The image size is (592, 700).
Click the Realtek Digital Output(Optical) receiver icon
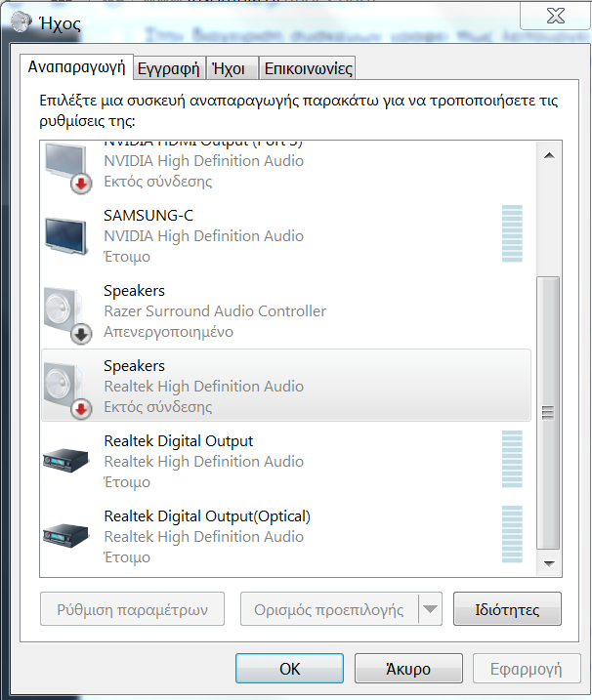click(x=65, y=535)
